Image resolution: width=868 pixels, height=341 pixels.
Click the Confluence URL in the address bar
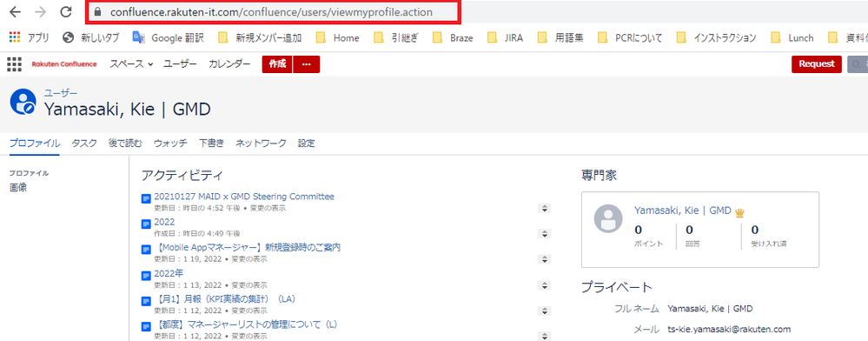[271, 11]
